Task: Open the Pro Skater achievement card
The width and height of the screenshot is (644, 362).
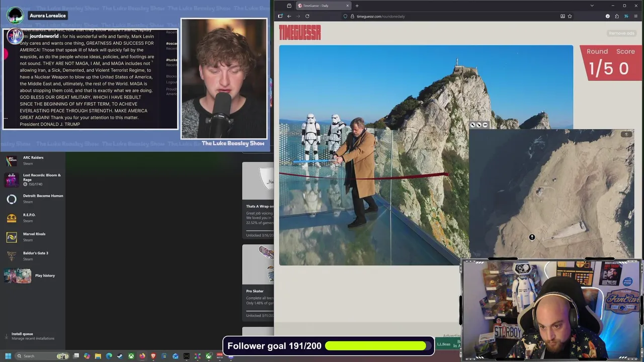Action: (x=258, y=283)
